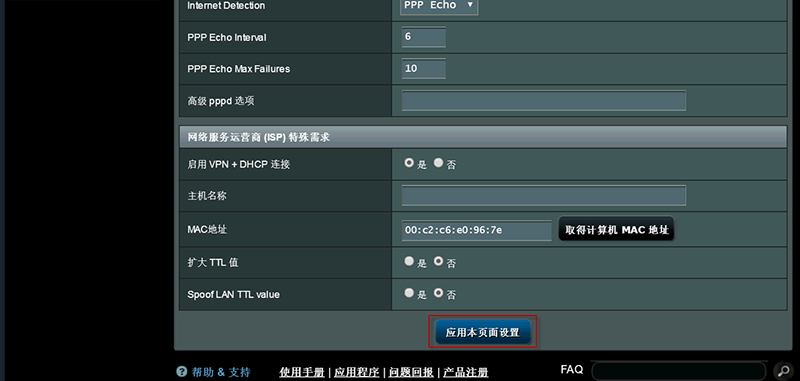Open the 使用手册 link
Viewport: 800px width, 381px height.
point(302,372)
